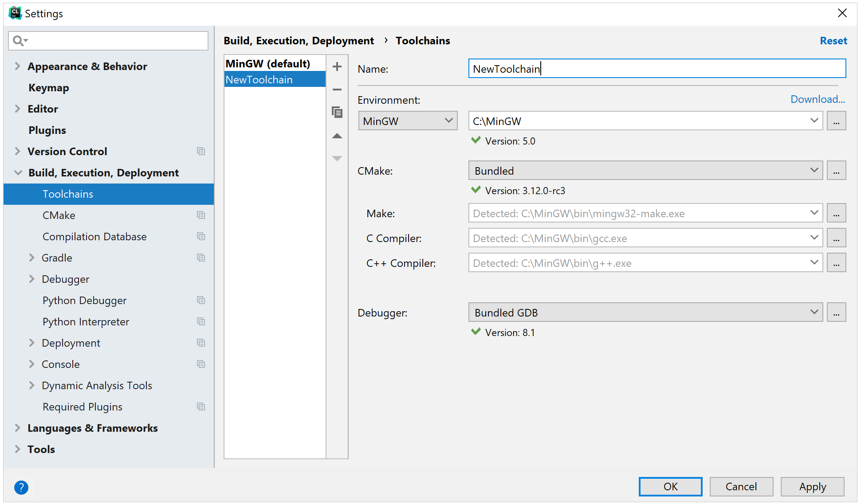This screenshot has height=504, width=861.
Task: Select Toolchains in settings tree
Action: tap(109, 194)
